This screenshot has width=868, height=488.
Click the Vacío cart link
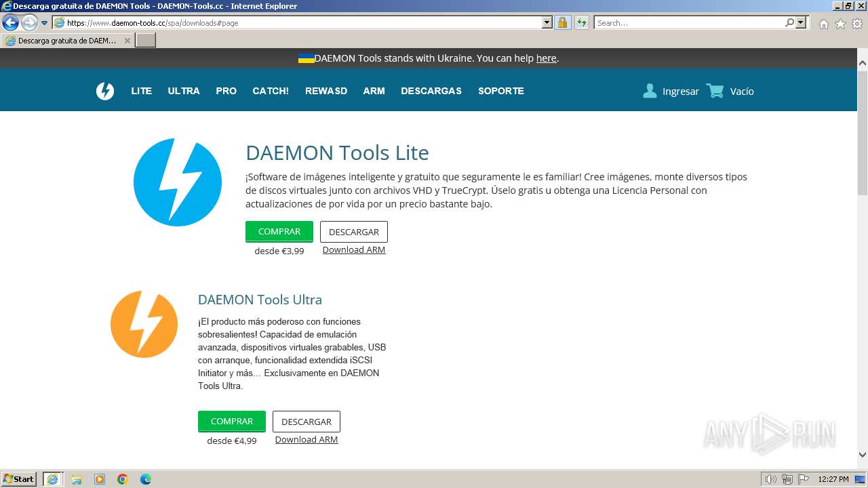pyautogui.click(x=742, y=91)
